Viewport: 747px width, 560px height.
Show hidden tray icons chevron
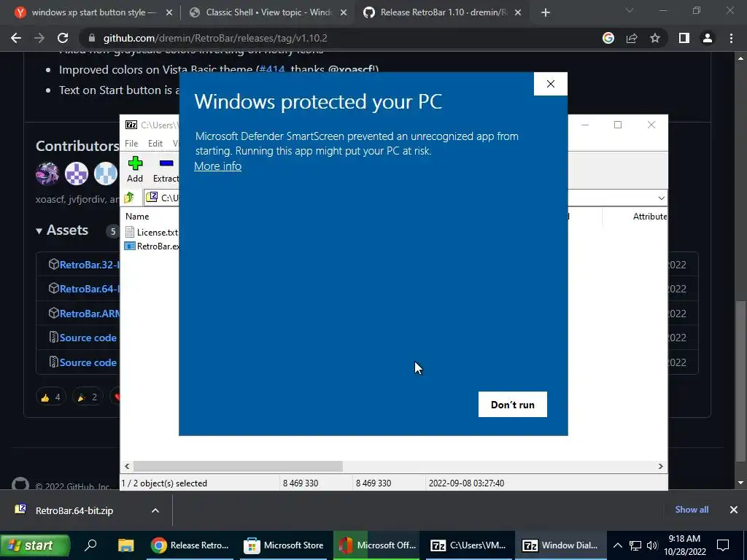click(x=617, y=545)
